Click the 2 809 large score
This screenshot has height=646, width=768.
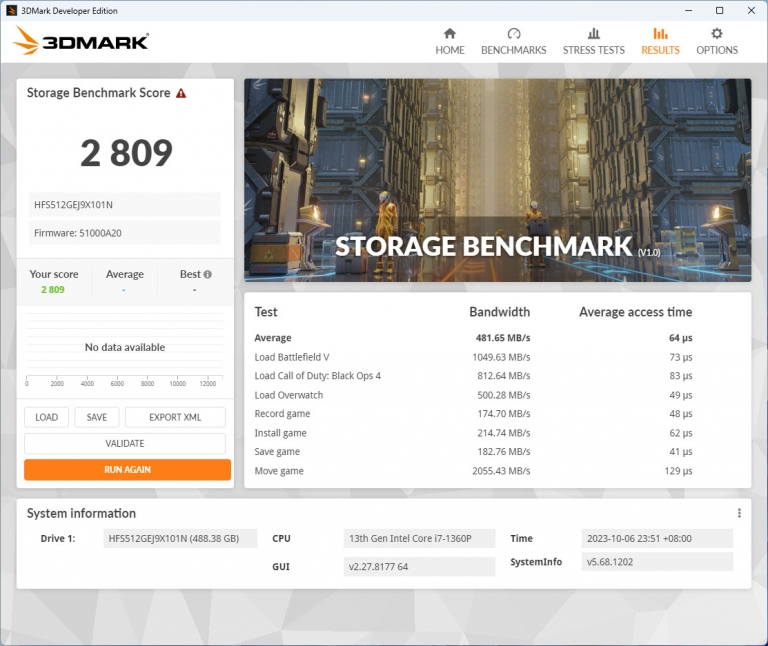[x=126, y=153]
